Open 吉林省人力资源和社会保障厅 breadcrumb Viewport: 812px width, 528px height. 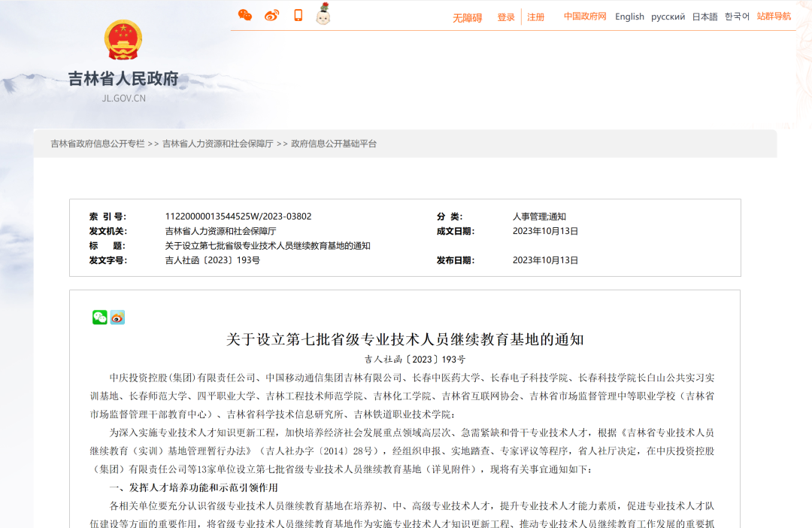(x=217, y=144)
